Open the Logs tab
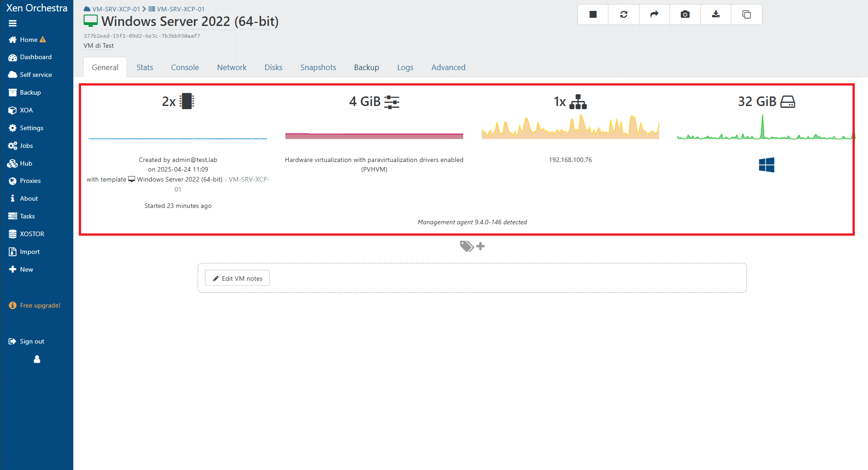The image size is (868, 470). tap(405, 67)
